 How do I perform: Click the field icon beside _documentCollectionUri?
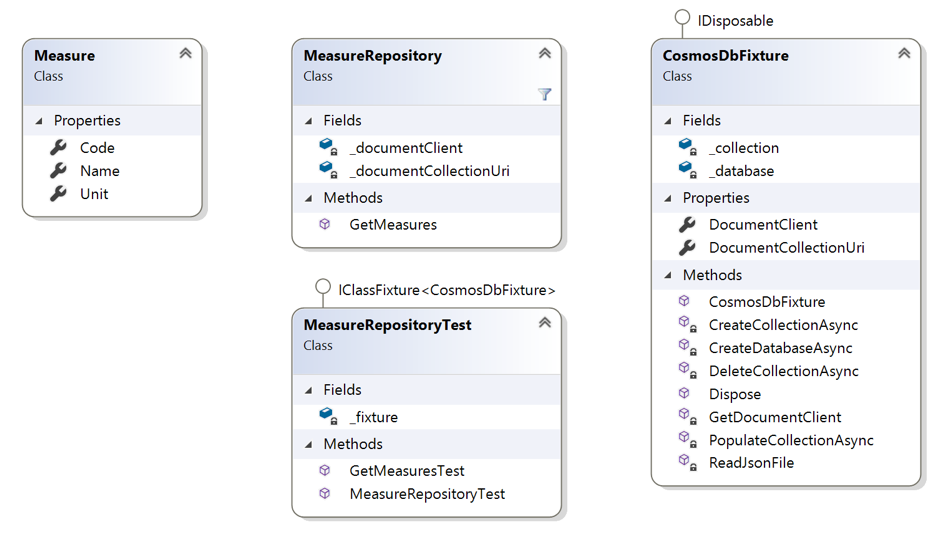(328, 170)
